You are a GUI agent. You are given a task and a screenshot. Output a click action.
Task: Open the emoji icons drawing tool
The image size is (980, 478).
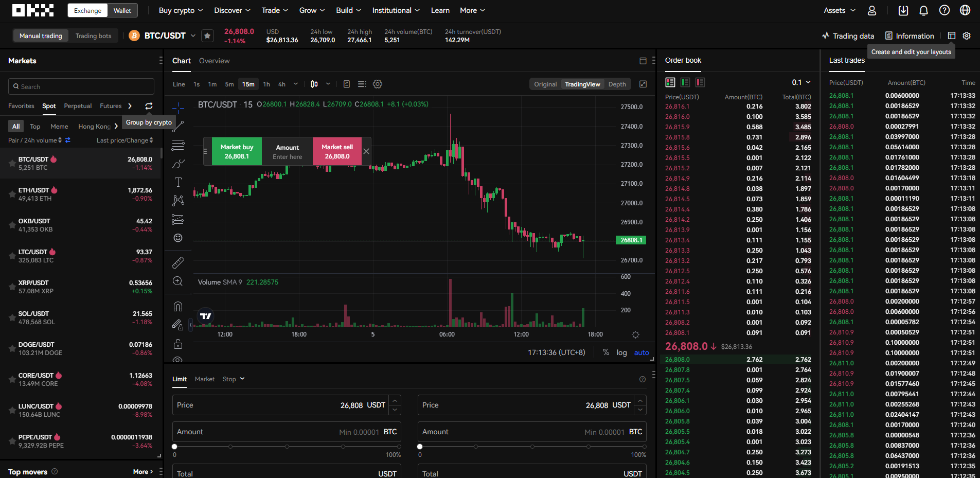point(178,238)
